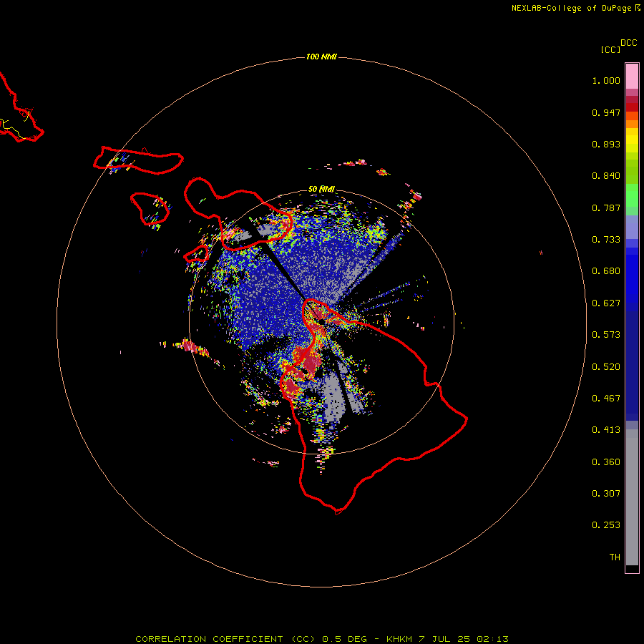Click the [CC] legend unit label

(x=610, y=49)
